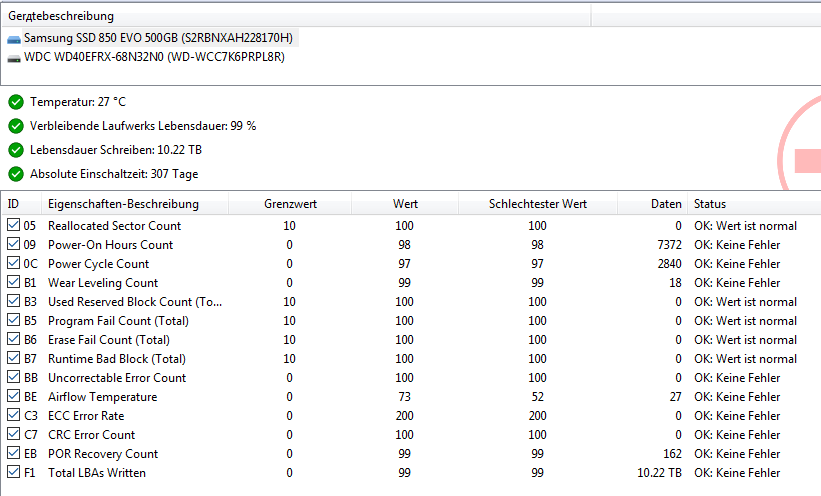Toggle the B5 Program Fail Count checkbox
Screen dimensions: 821x496
(x=14, y=319)
